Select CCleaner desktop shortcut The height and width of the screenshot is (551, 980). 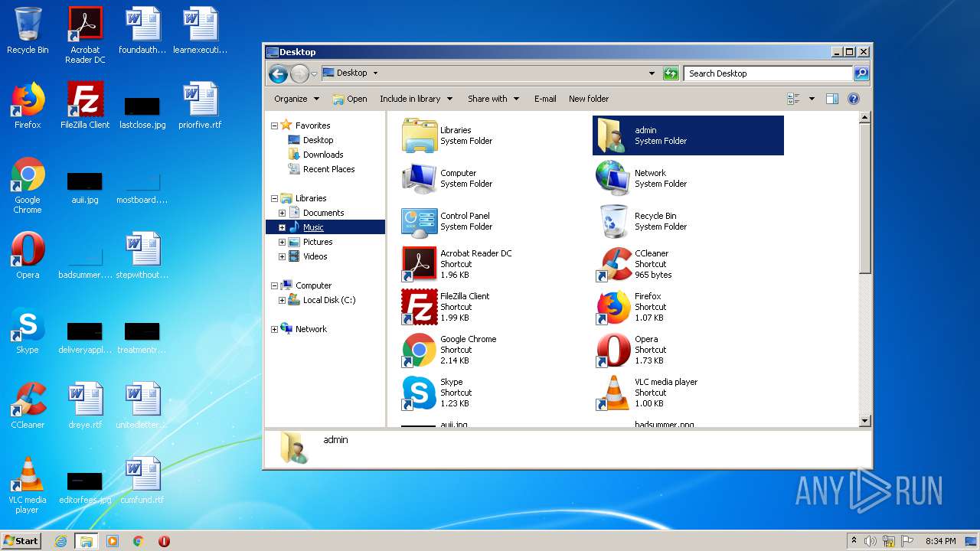point(28,406)
